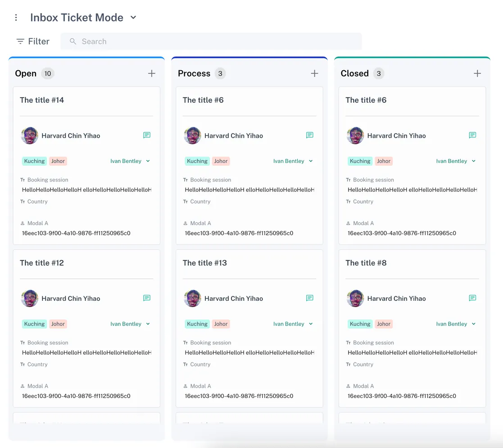Click message icon on The title #13 card
Viewport: 503px width, 448px height.
tap(309, 298)
